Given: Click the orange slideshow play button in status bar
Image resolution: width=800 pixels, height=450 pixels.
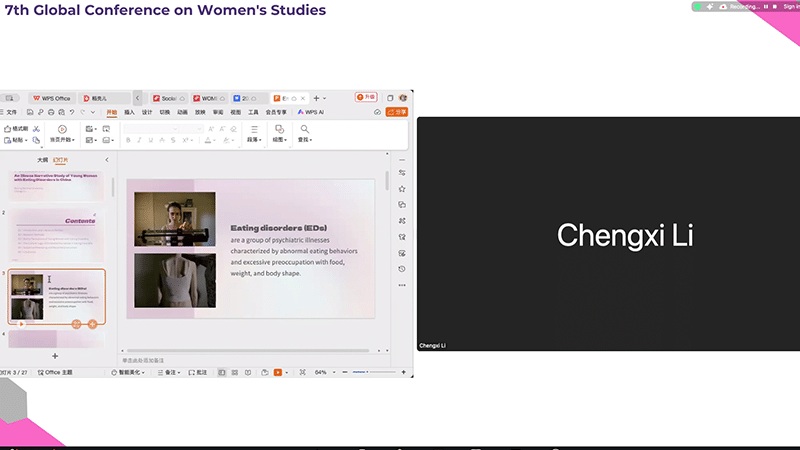Looking at the screenshot, I should point(278,372).
